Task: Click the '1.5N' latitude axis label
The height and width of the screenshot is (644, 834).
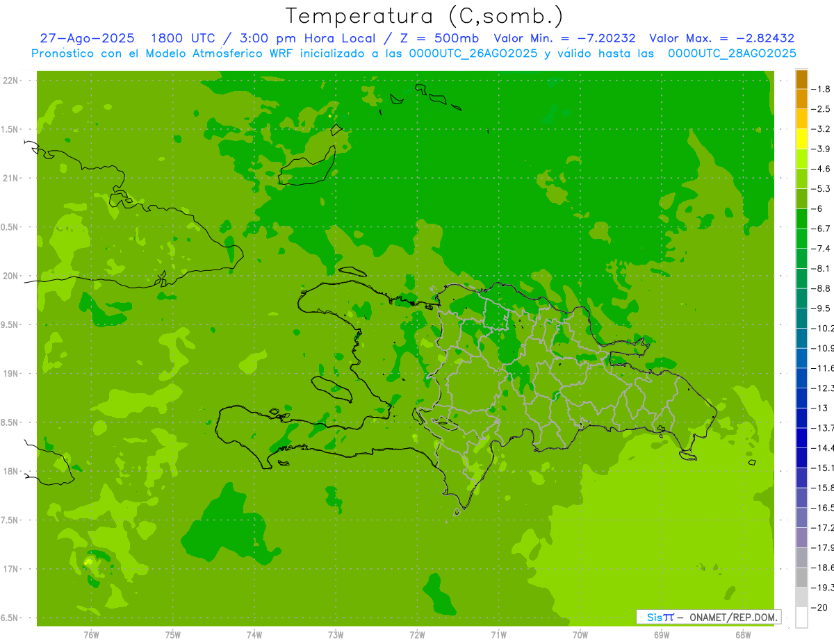Action: tap(10, 129)
